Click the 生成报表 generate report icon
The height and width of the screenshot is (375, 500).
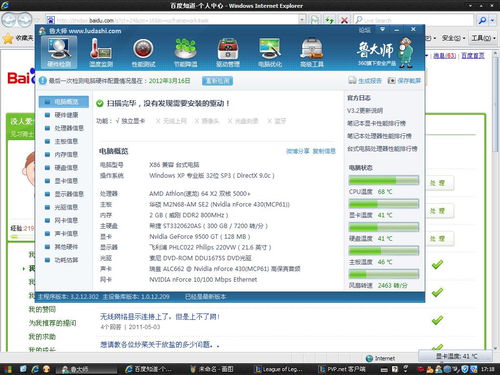[x=352, y=80]
